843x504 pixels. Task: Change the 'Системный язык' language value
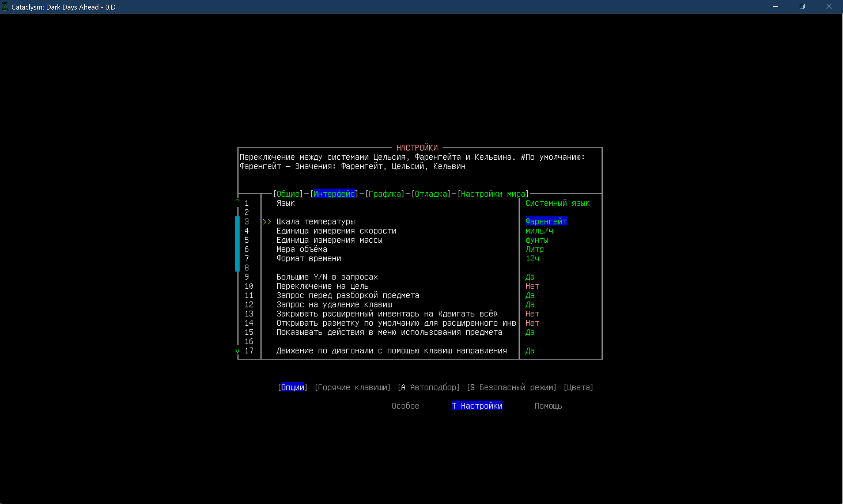pyautogui.click(x=557, y=203)
